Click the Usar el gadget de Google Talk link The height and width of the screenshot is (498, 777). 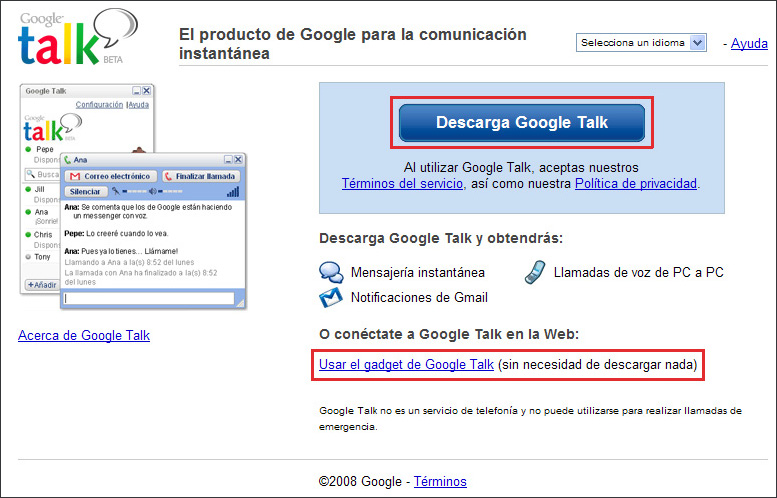click(x=406, y=365)
